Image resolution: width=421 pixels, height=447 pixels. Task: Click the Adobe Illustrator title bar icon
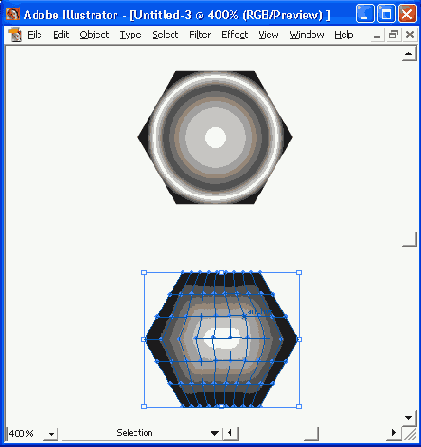(13, 14)
